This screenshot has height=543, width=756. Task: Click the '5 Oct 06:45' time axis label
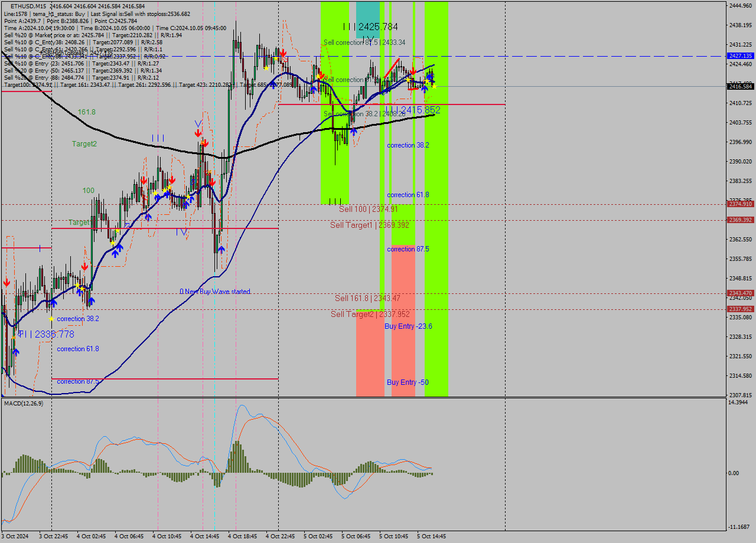[x=356, y=537]
